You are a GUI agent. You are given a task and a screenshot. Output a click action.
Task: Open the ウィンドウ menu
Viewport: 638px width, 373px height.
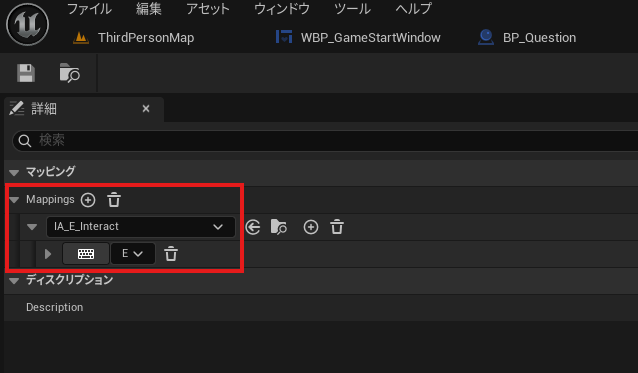(x=282, y=9)
